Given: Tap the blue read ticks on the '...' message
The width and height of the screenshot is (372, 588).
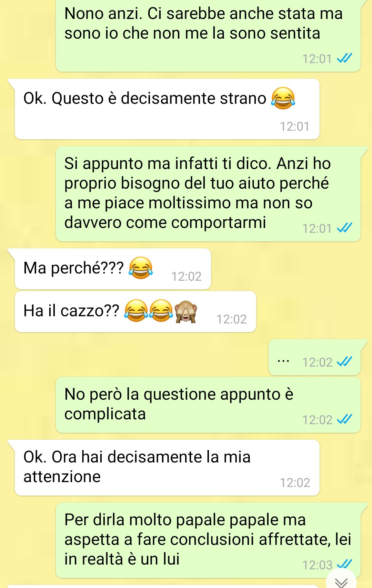Looking at the screenshot, I should click(344, 361).
